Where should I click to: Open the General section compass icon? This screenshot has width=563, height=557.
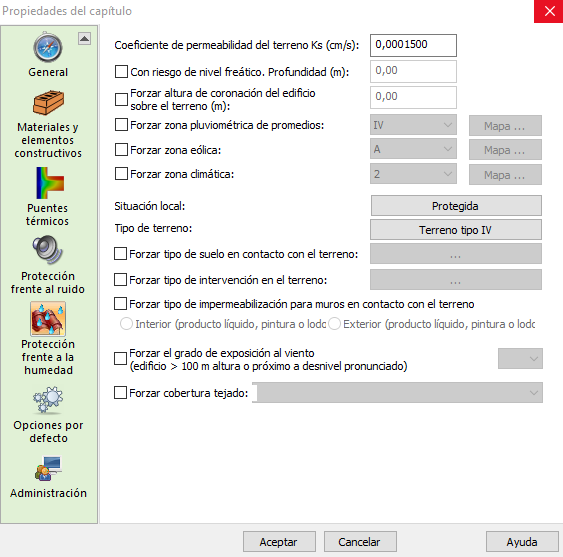pos(48,47)
